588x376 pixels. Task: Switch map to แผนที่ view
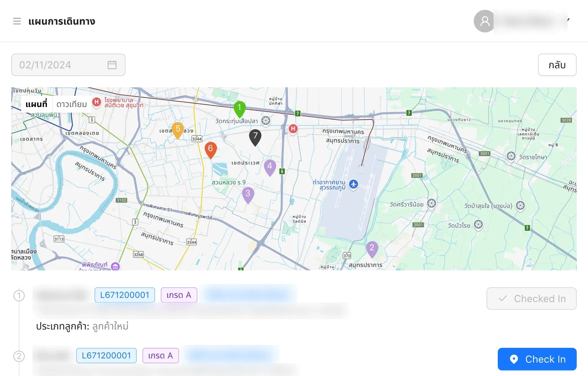36,104
